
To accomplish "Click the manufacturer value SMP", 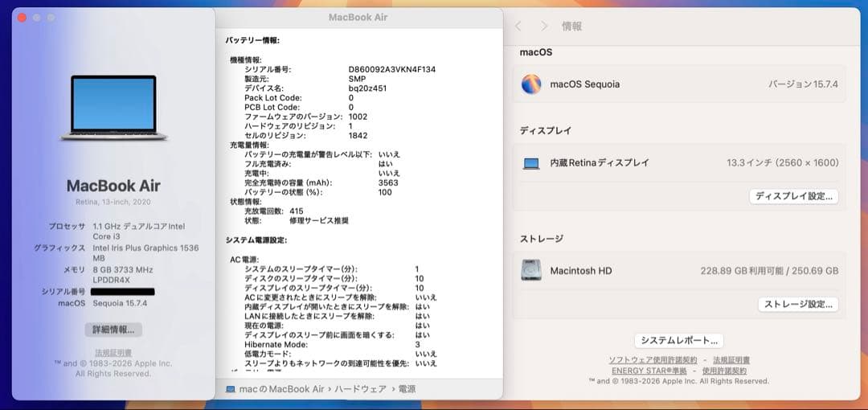I will [x=357, y=80].
